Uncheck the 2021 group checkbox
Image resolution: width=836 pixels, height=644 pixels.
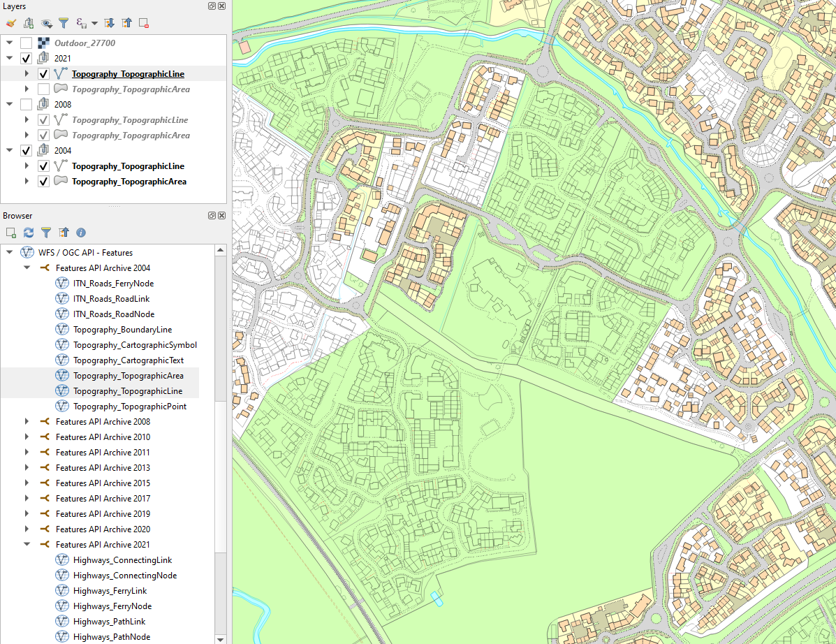coord(26,59)
